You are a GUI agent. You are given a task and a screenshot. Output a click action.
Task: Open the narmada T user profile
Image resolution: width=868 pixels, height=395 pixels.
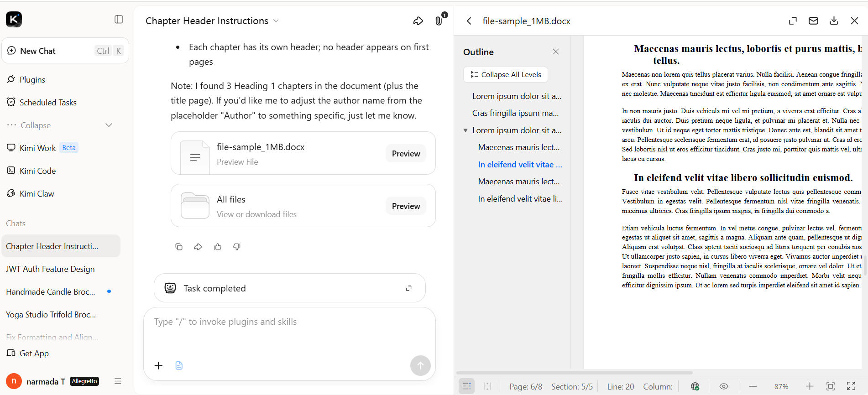pyautogui.click(x=52, y=381)
